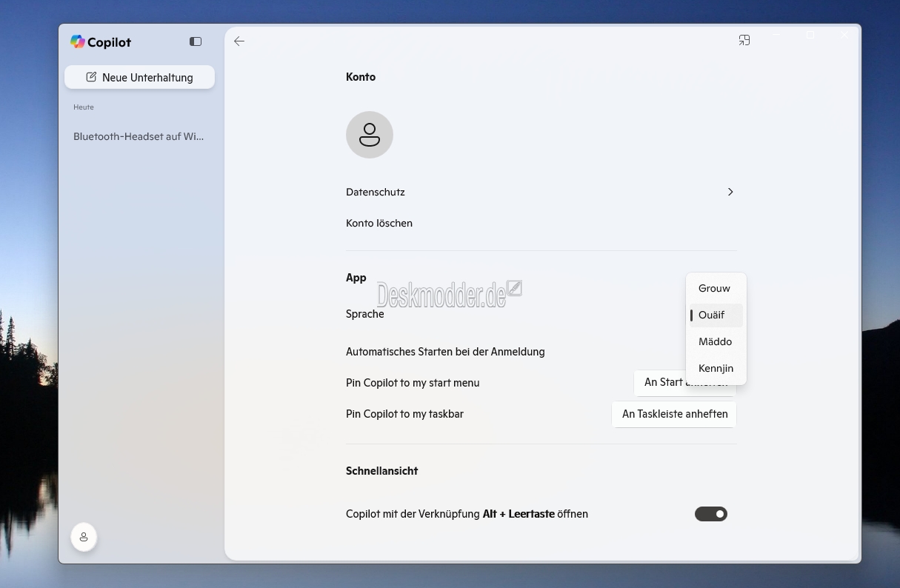This screenshot has height=588, width=900.
Task: Open the profile icon at sidebar bottom
Action: click(x=84, y=537)
